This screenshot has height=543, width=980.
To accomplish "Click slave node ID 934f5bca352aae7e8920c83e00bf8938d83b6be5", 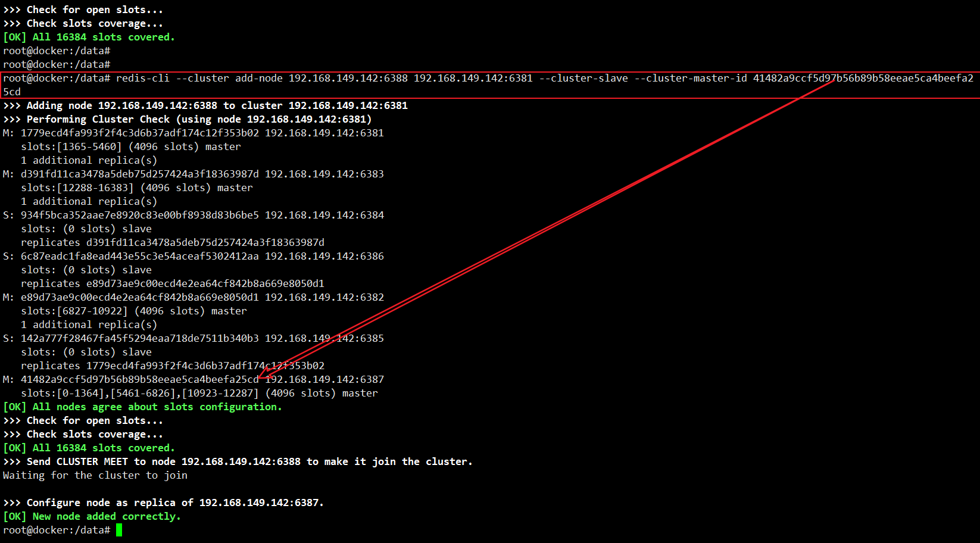I will [140, 215].
